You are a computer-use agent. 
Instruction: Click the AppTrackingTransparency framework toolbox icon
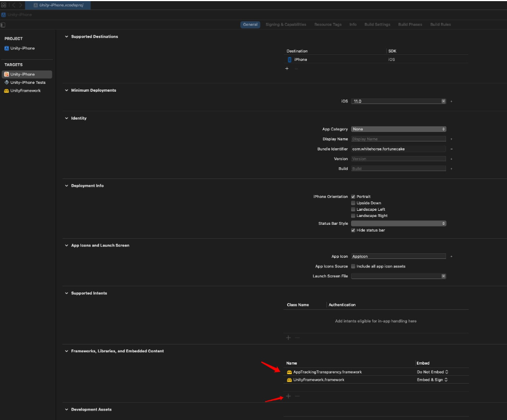pyautogui.click(x=290, y=372)
